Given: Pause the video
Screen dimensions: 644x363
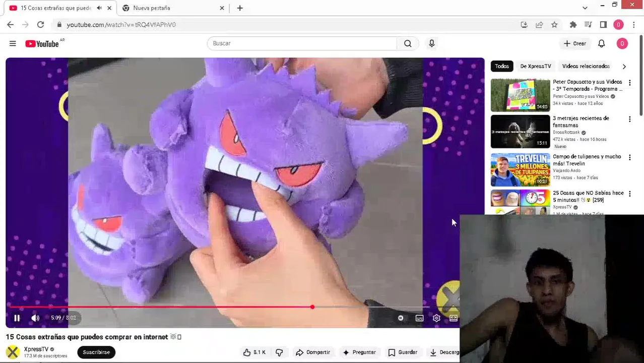Looking at the screenshot, I should click(17, 318).
